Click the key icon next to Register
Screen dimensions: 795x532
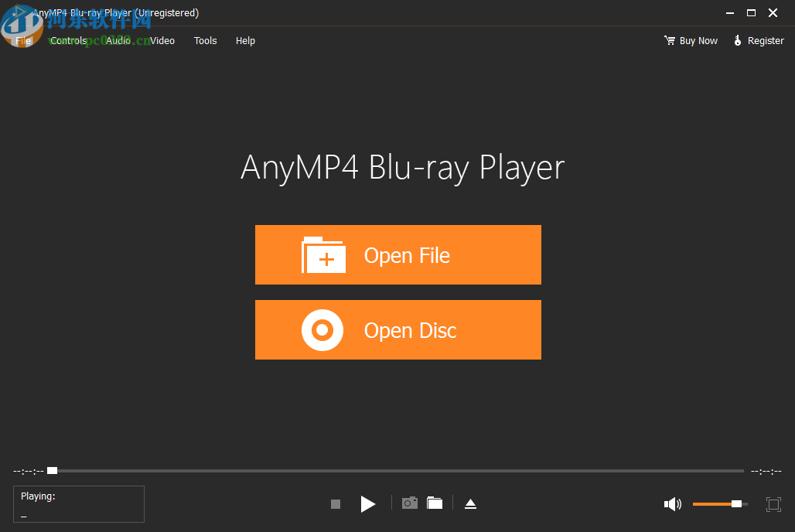(x=737, y=40)
